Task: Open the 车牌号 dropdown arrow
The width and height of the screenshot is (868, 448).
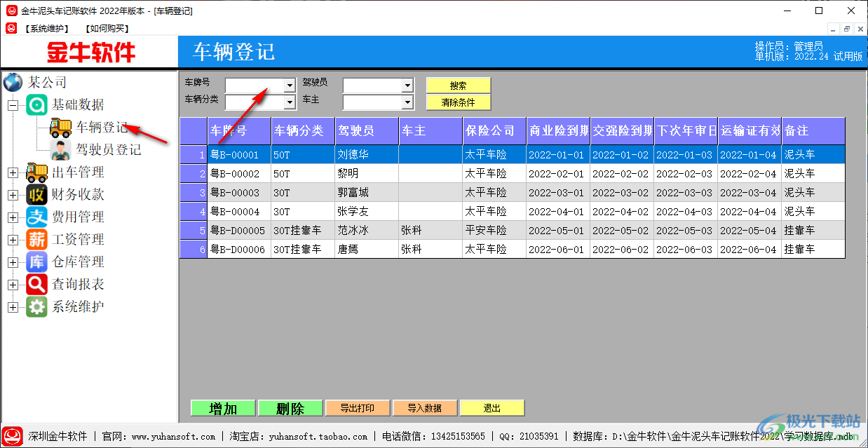Action: 290,85
